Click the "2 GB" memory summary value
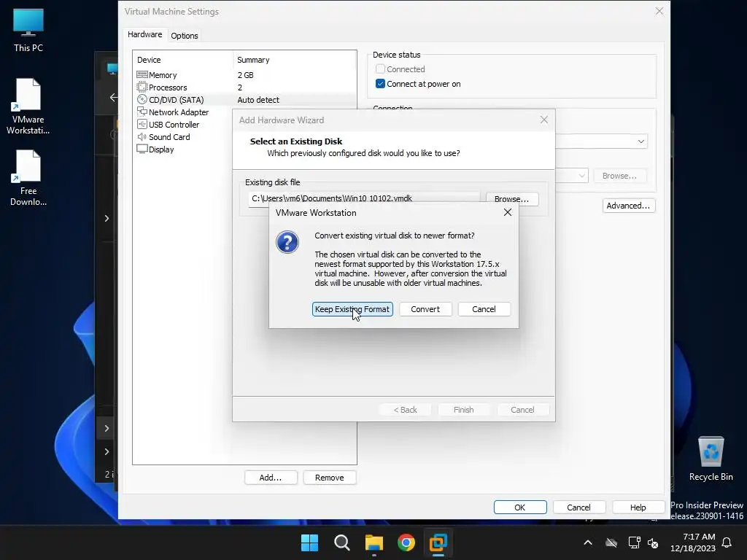Viewport: 747px width, 560px height. pyautogui.click(x=245, y=75)
